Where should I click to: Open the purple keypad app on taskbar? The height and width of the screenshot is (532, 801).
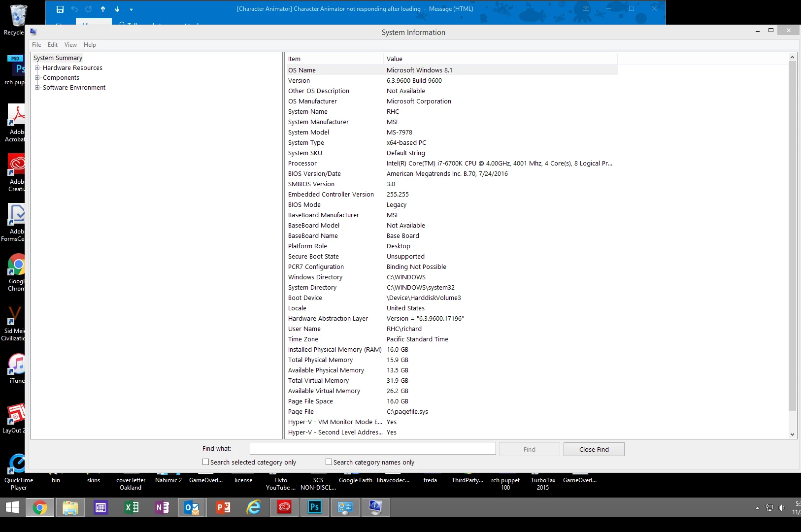[100, 507]
